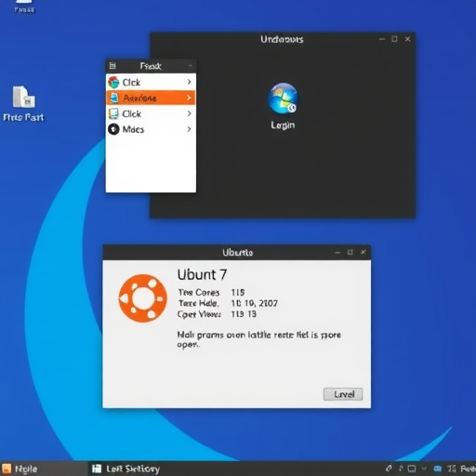
Task: Click the "Ubunt 7" heading
Action: tap(202, 274)
